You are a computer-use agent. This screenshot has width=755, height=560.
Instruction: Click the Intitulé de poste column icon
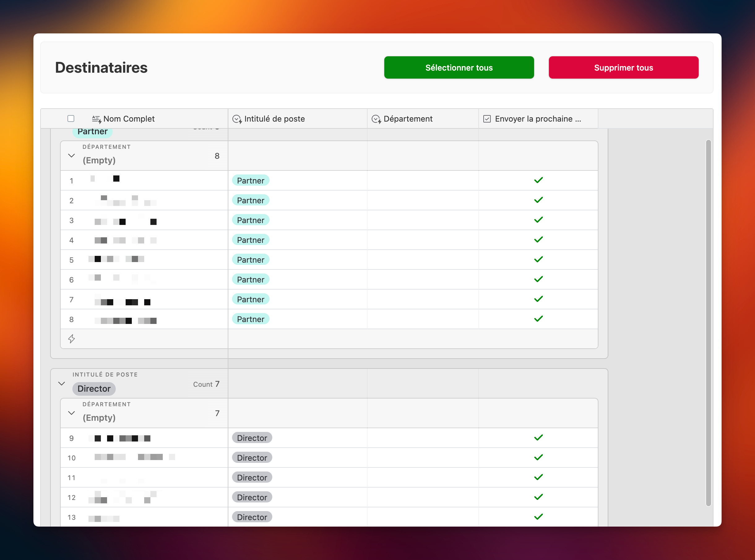point(237,119)
